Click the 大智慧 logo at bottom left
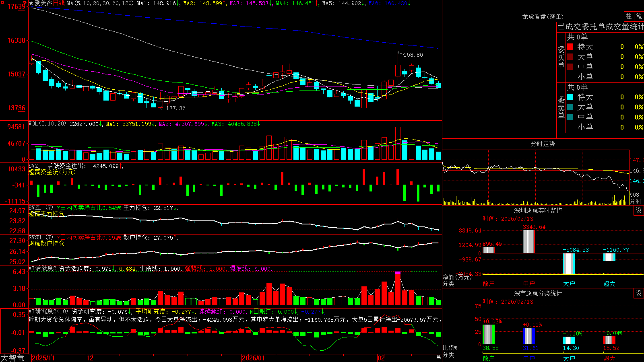Image resolution: width=644 pixels, height=362 pixels. pos(12,358)
